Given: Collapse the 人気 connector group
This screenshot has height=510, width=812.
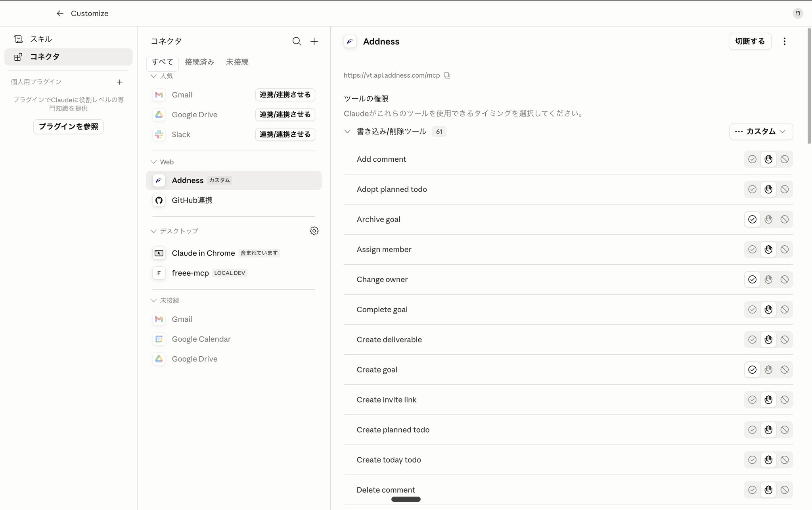Looking at the screenshot, I should tap(153, 76).
